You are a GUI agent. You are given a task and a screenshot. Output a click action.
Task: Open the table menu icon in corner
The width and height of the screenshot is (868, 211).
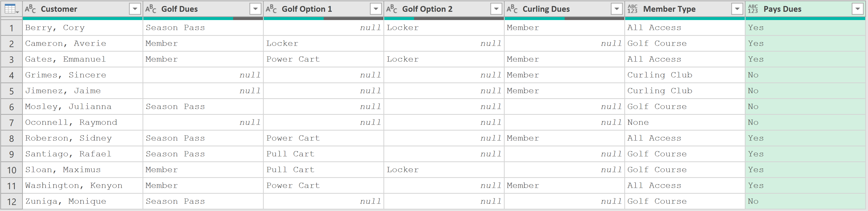tap(11, 9)
